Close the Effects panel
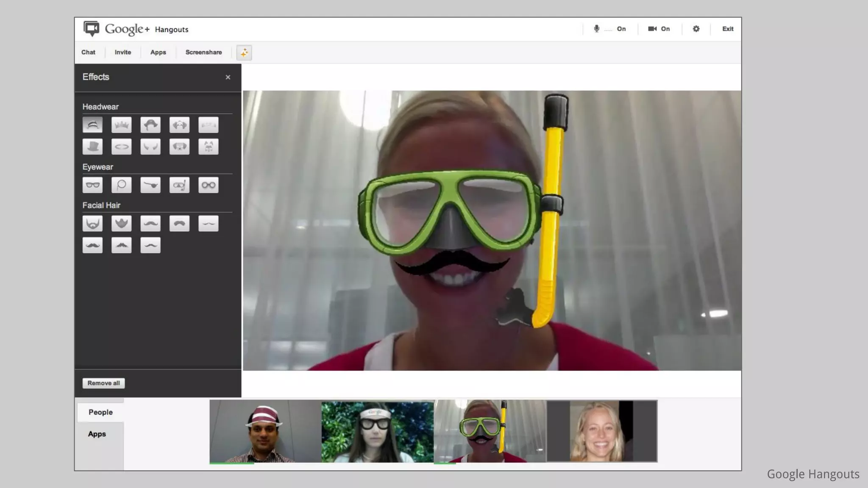868x488 pixels. [228, 77]
